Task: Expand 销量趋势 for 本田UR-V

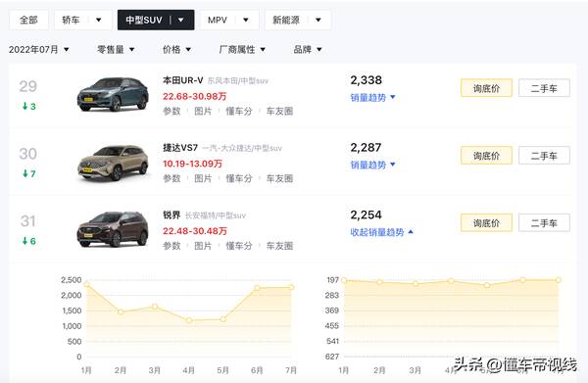Action: pyautogui.click(x=372, y=97)
